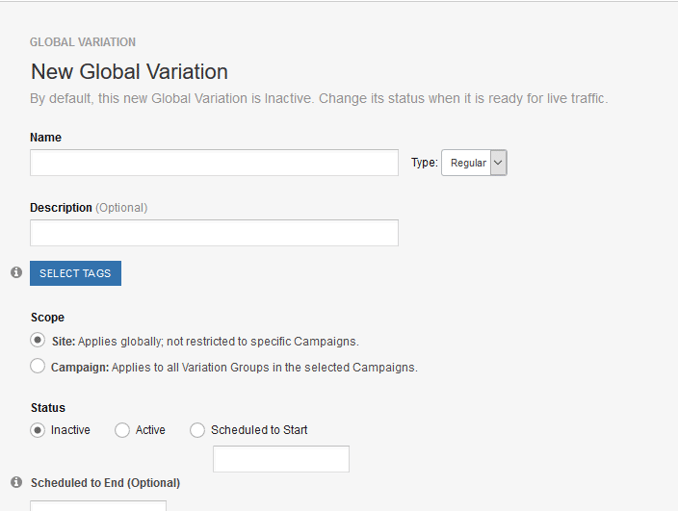The image size is (678, 511).
Task: Select the Campaign scope radio button
Action: 38,366
